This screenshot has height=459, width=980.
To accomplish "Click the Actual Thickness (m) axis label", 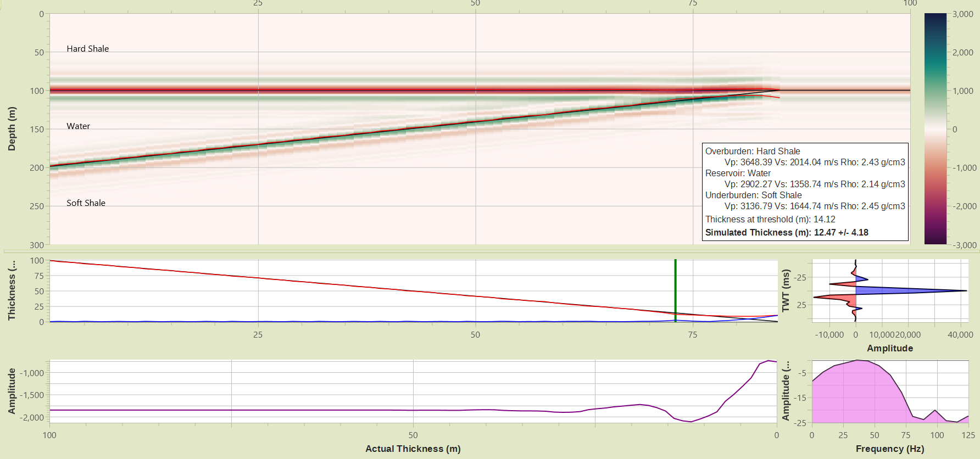I will click(413, 449).
